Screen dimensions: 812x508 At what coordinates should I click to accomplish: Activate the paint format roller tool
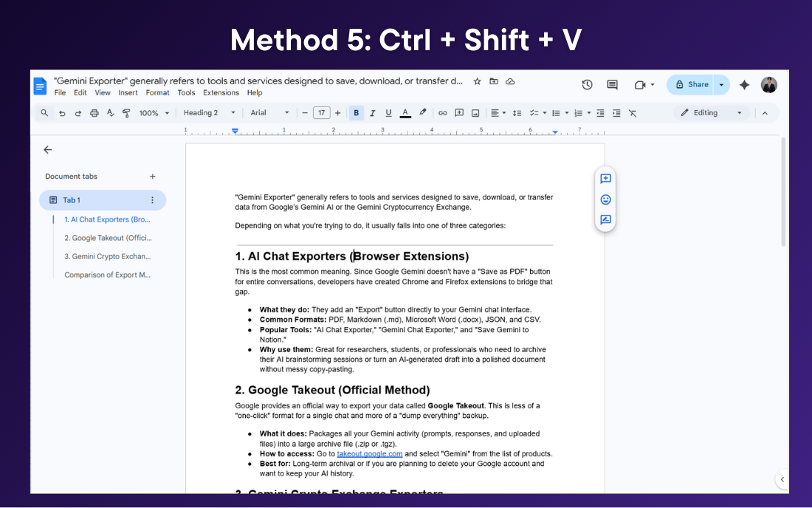pyautogui.click(x=126, y=113)
